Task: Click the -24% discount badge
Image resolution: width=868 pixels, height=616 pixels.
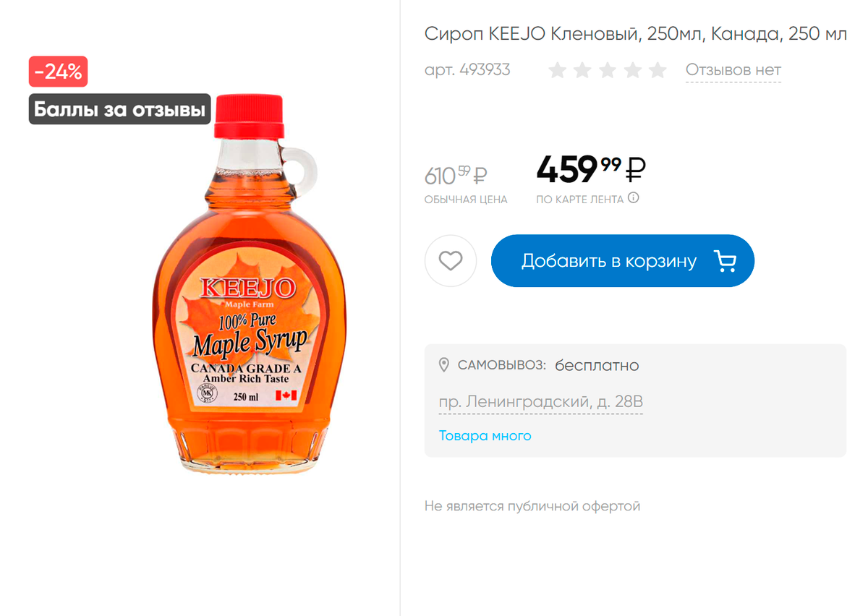Action: point(58,72)
